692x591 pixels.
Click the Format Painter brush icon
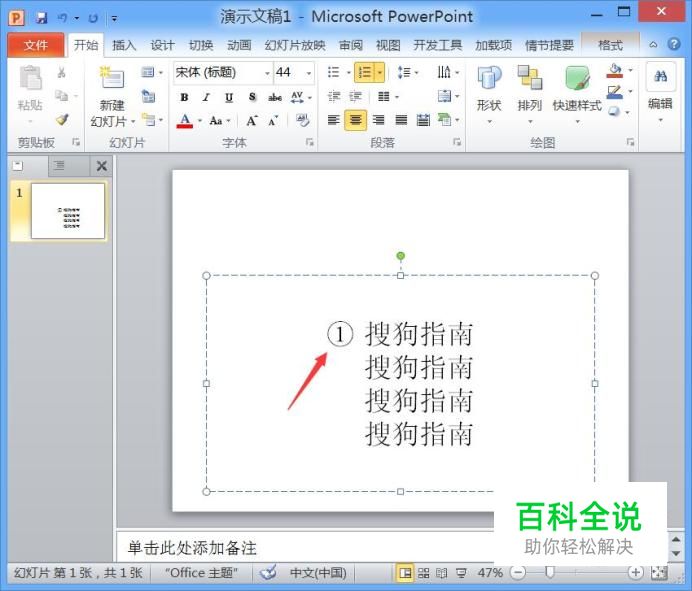pyautogui.click(x=62, y=119)
